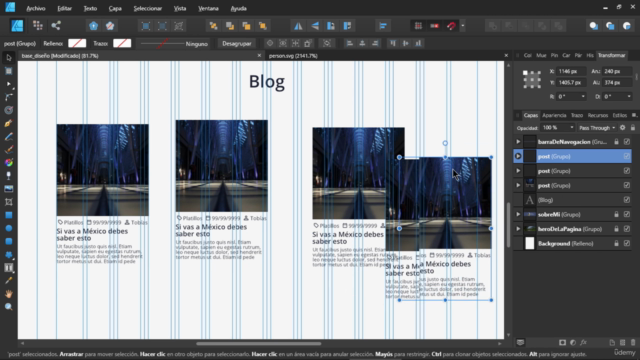Open the Ayuda menu
This screenshot has height=360, width=640.
tap(238, 8)
